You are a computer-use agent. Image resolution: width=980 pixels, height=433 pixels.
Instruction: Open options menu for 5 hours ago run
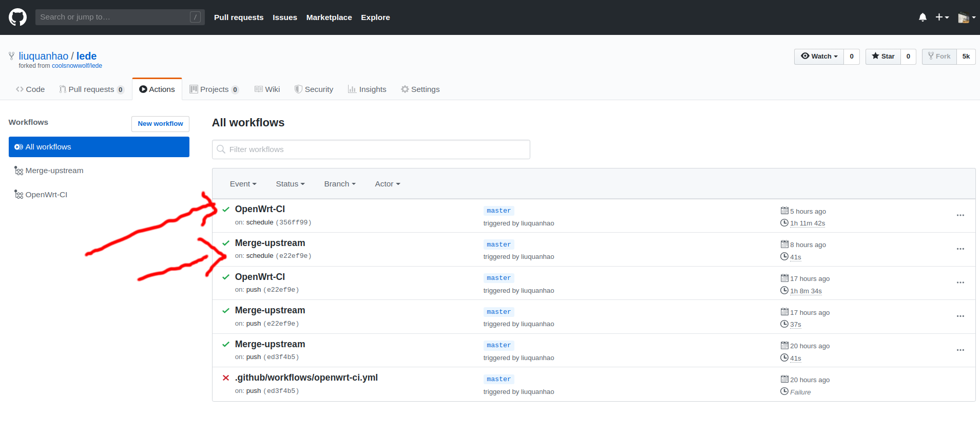[960, 215]
